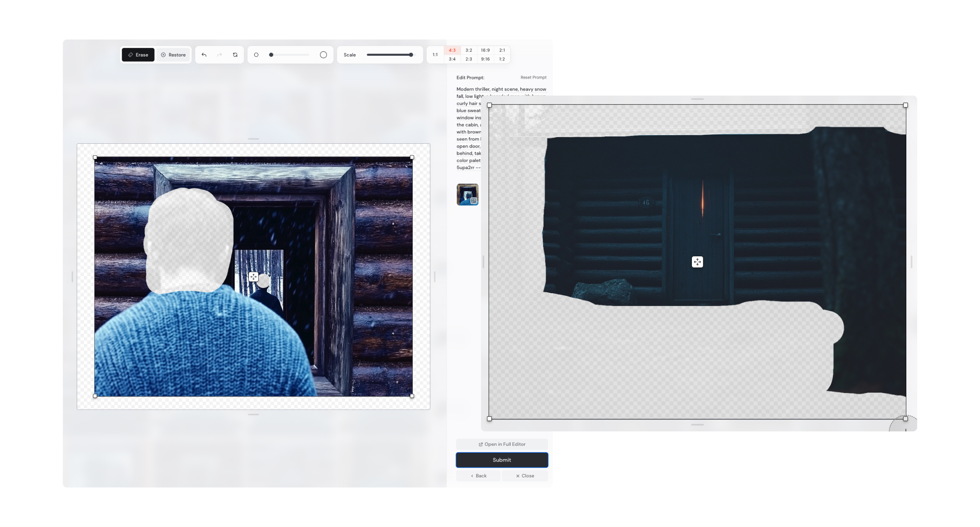
Task: Click the move handle on the masked image
Action: pos(254,277)
